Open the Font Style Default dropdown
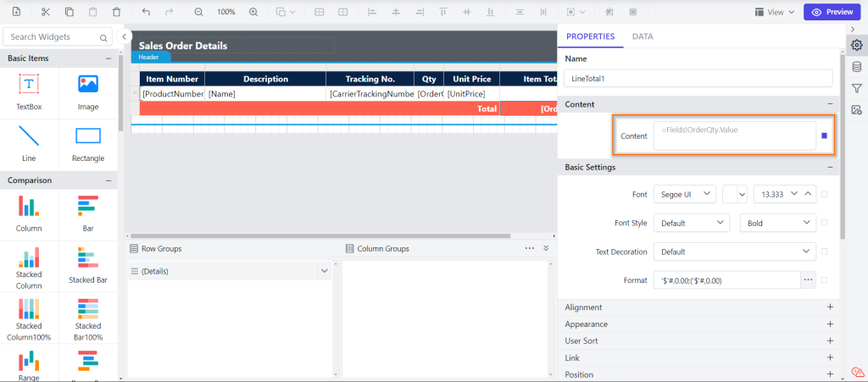Screen dimensions: 868x382 point(692,223)
